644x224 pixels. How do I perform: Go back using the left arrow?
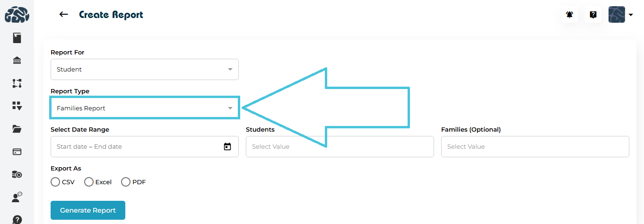pos(63,15)
